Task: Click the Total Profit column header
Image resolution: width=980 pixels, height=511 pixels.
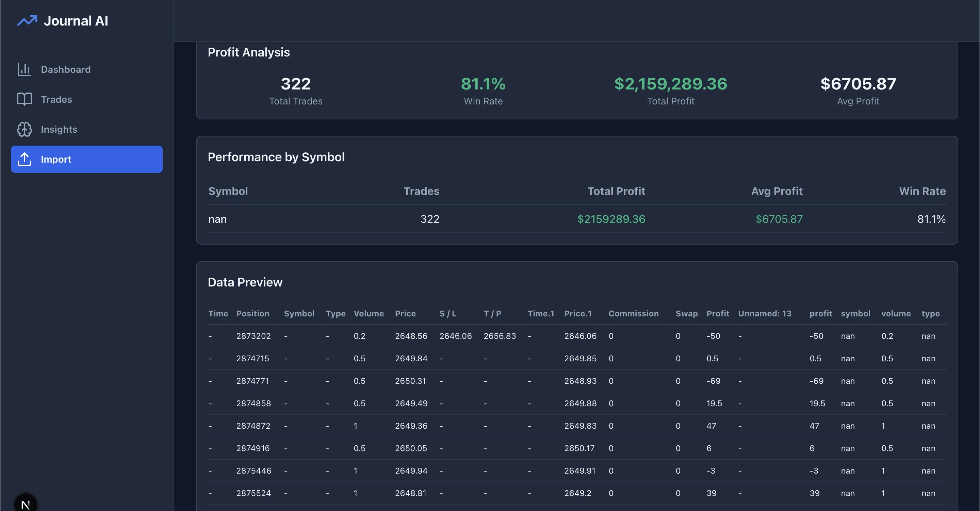Action: [616, 191]
